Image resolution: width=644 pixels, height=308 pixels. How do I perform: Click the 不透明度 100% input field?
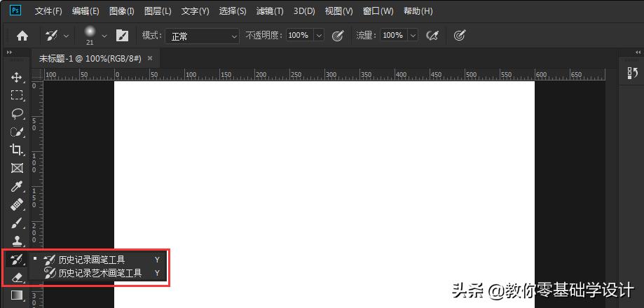click(x=299, y=36)
